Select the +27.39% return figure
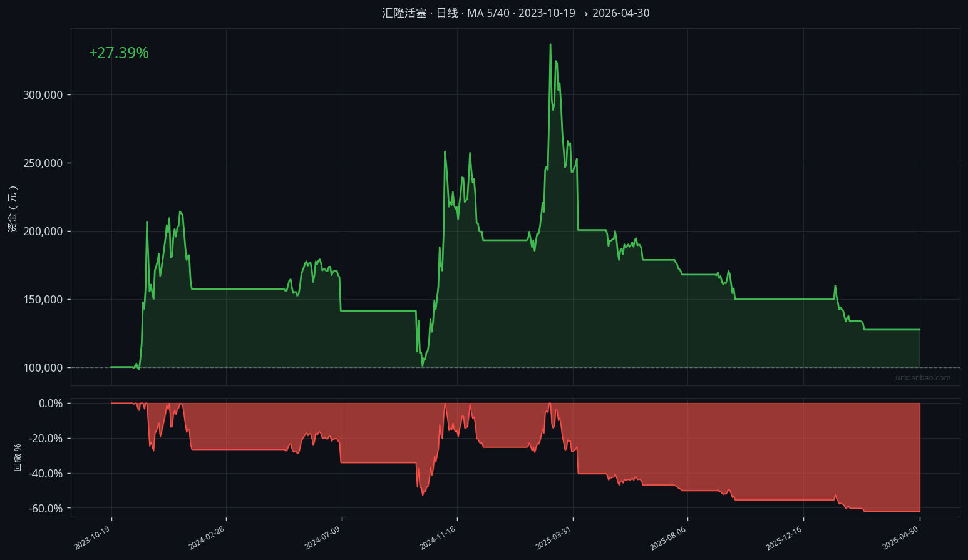The width and height of the screenshot is (968, 560). pos(119,53)
